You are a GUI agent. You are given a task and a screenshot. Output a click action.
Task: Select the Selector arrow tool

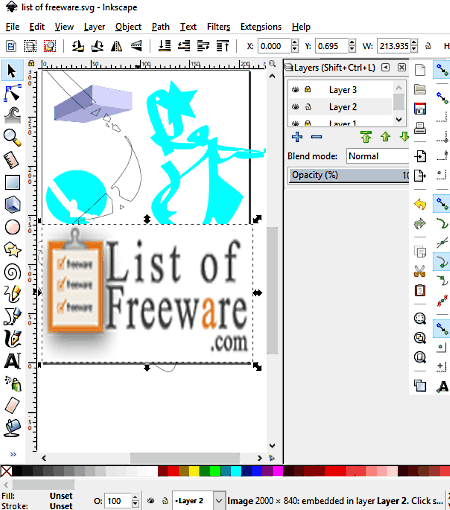[x=12, y=70]
